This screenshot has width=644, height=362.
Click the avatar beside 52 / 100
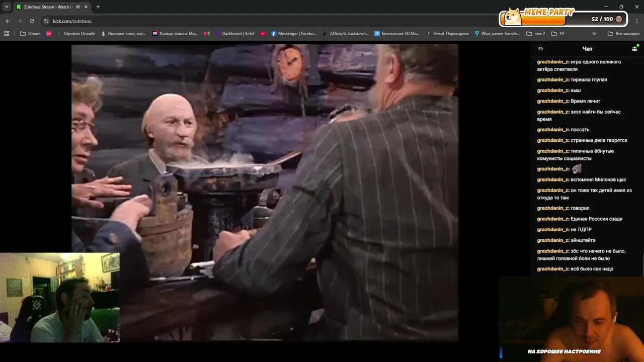[619, 19]
